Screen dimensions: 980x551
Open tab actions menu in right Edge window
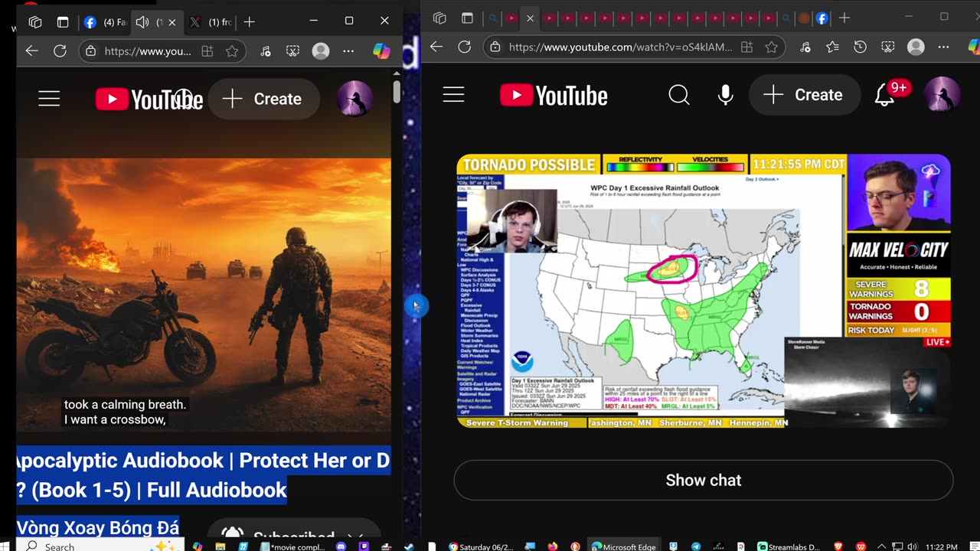[467, 18]
